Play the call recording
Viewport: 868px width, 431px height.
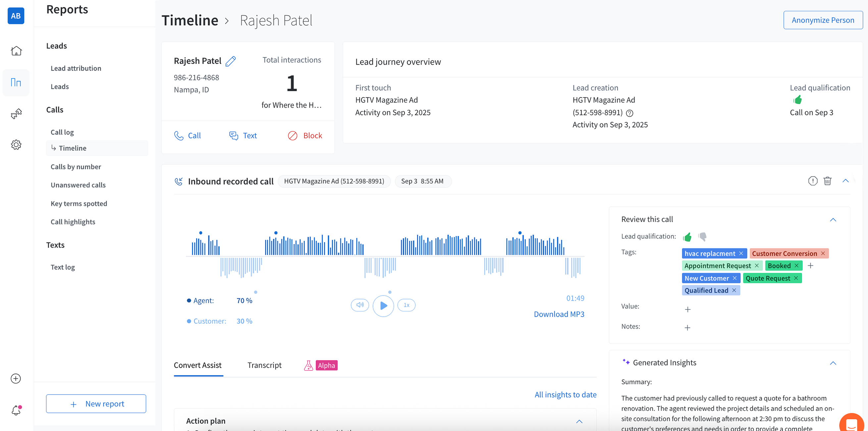point(383,305)
